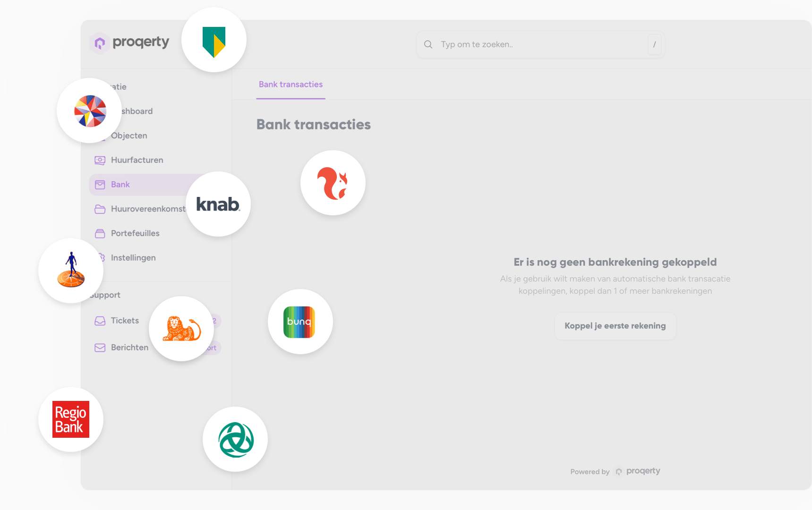This screenshot has height=510, width=812.
Task: Click the ING orange lion logo
Action: click(181, 329)
